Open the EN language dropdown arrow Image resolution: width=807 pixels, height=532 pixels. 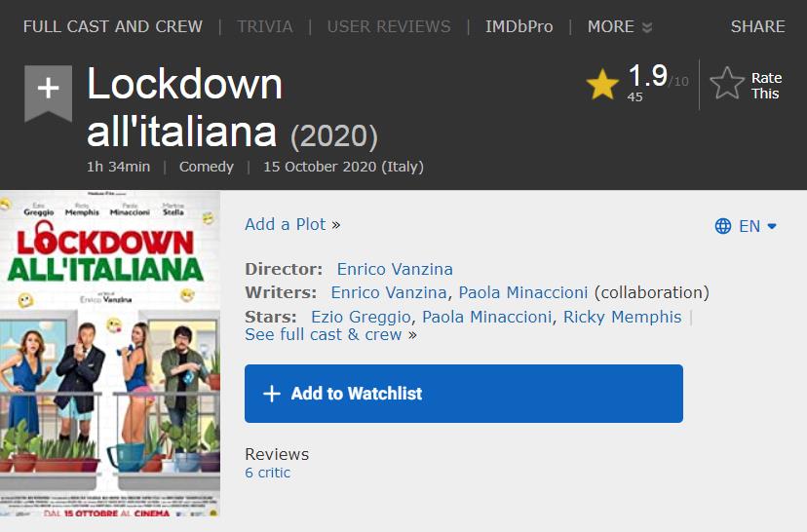click(772, 226)
